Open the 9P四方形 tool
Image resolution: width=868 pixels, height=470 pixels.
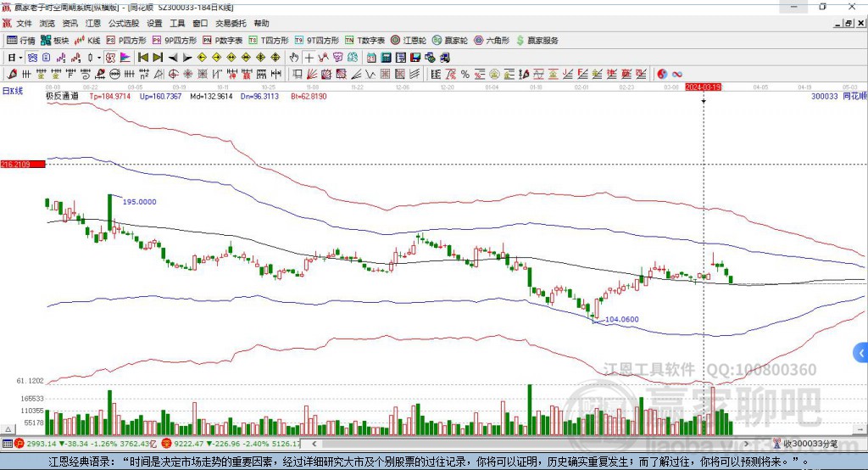point(175,41)
